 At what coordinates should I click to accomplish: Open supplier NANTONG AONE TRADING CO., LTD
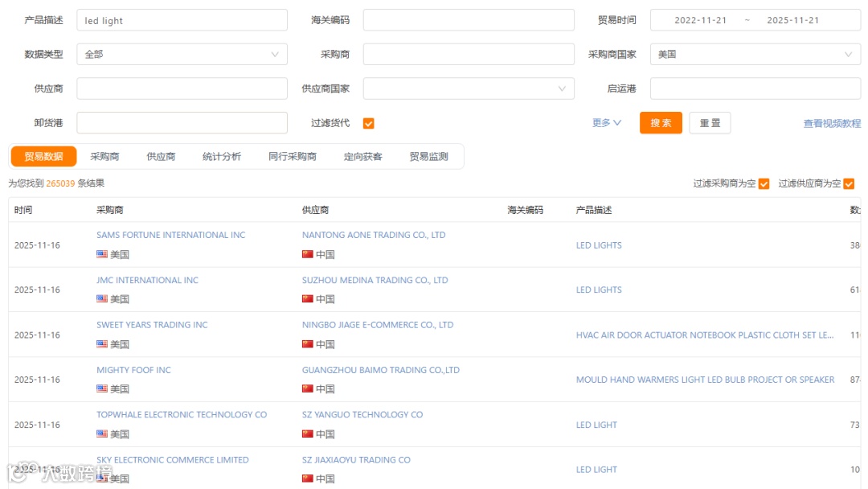click(374, 235)
